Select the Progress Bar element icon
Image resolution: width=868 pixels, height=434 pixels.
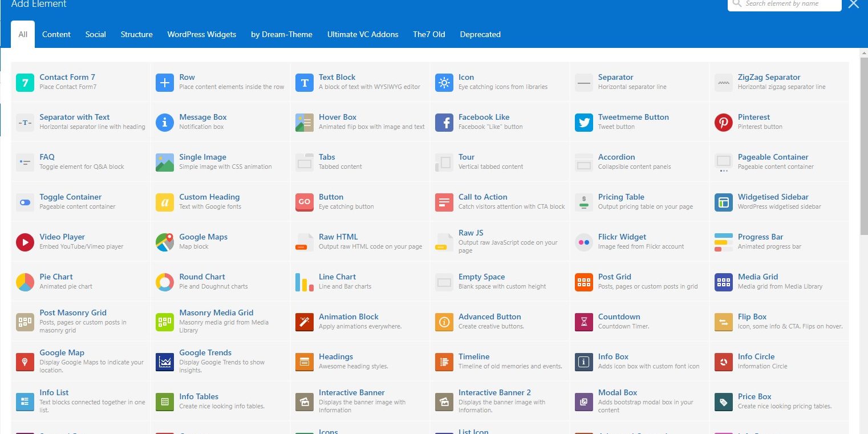(723, 241)
